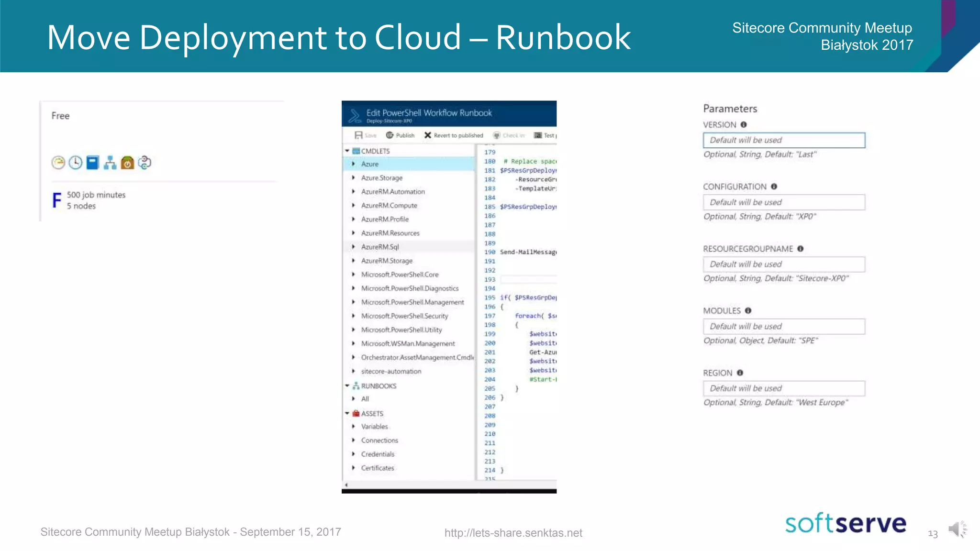Click the Test pane icon
This screenshot has width=980, height=551.
pos(538,135)
